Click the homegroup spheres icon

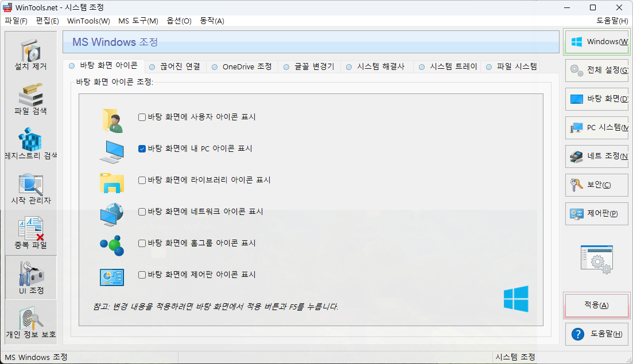[112, 245]
